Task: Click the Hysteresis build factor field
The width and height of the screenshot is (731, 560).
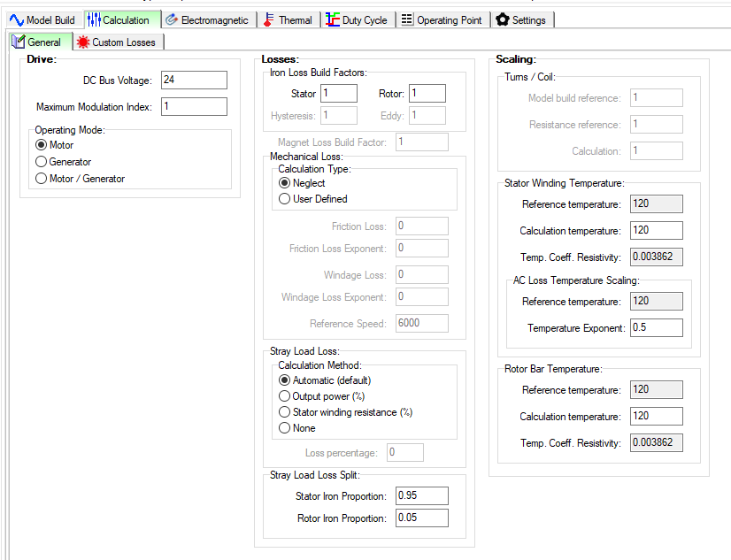Action: [339, 115]
